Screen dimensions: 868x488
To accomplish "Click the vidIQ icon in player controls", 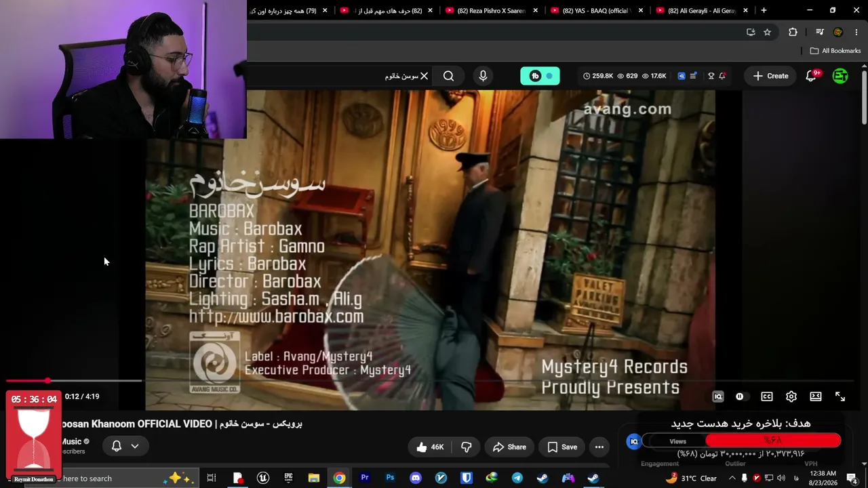I will point(718,396).
